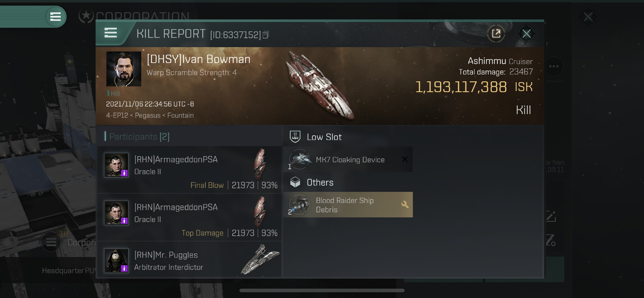Open the top-left main menu button
644x298 pixels.
[55, 17]
